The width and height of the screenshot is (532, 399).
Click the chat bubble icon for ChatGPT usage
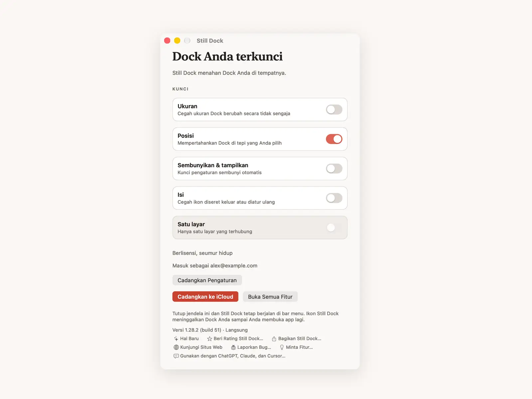[x=176, y=356]
